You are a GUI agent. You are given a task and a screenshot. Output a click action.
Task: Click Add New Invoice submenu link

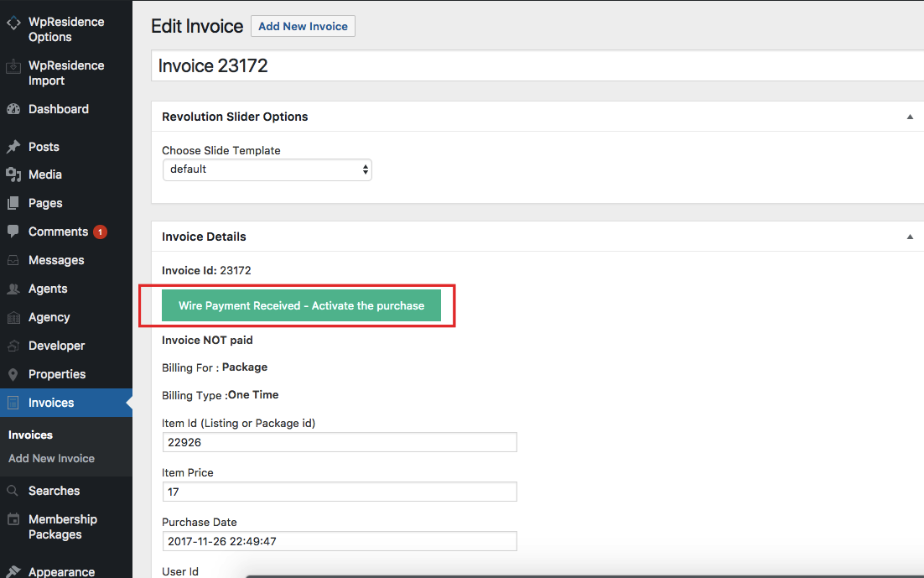point(51,458)
